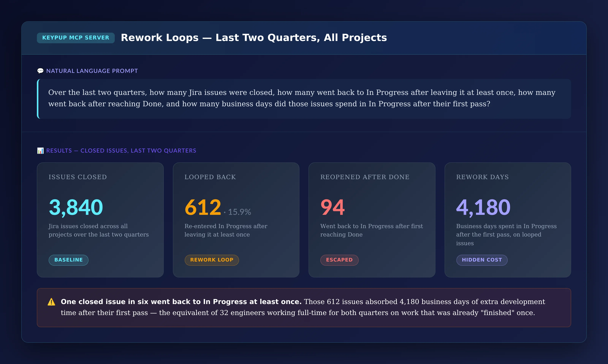Click the 612 value
This screenshot has width=608, height=364.
(x=203, y=207)
